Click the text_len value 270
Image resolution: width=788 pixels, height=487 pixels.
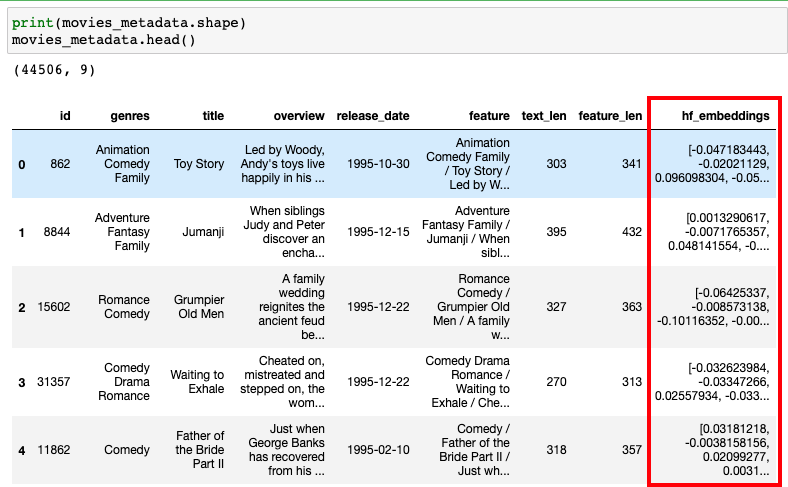coord(556,381)
